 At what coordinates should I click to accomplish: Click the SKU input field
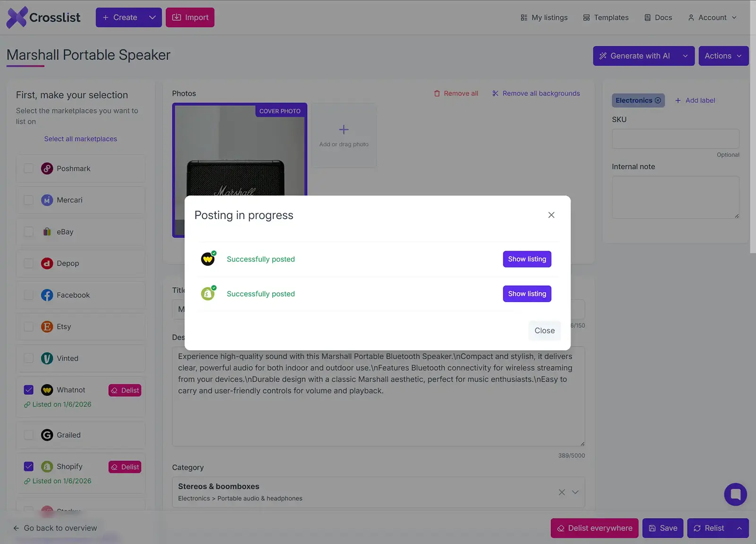click(x=676, y=139)
